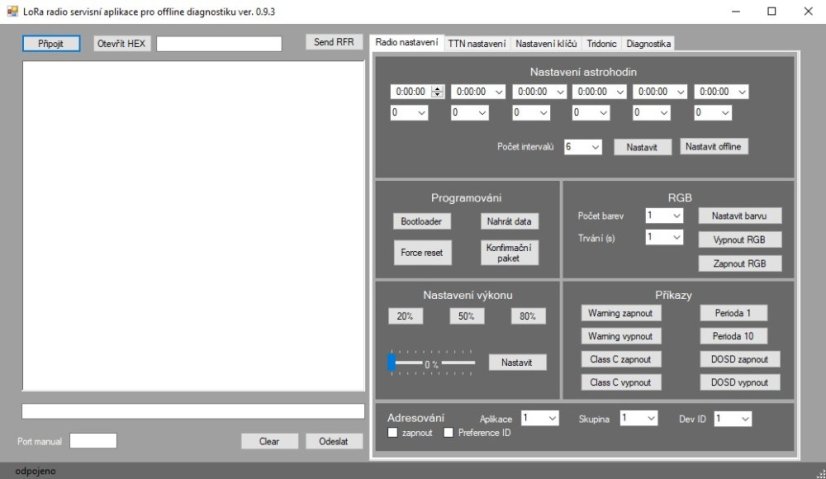Screen dimensions: 826x479
Task: Focus the HEX file path field
Action: (219, 44)
